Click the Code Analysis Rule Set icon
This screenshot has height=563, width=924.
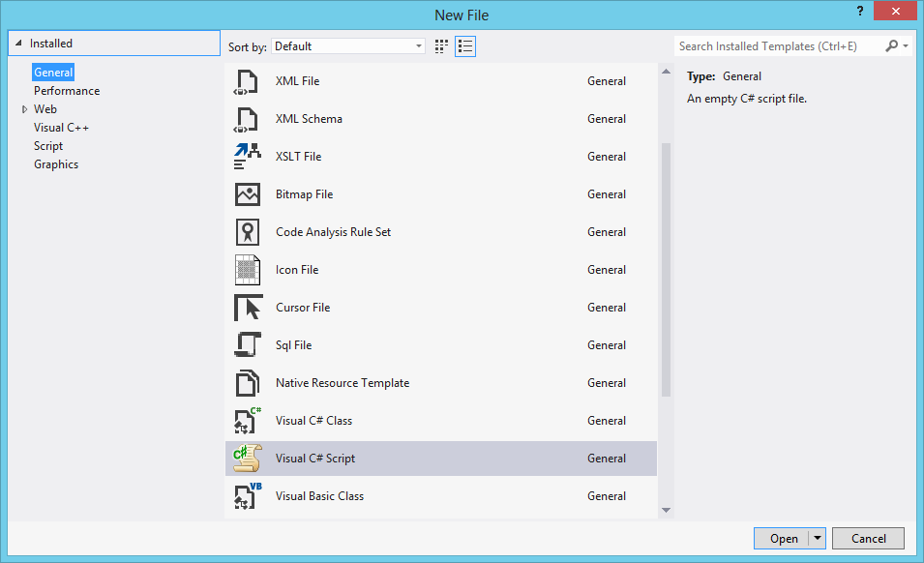click(x=248, y=232)
